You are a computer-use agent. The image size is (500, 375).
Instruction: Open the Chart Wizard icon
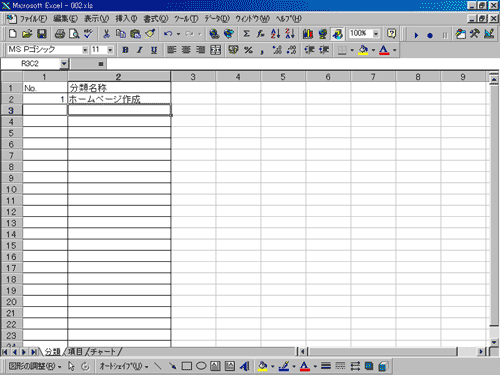coord(308,34)
